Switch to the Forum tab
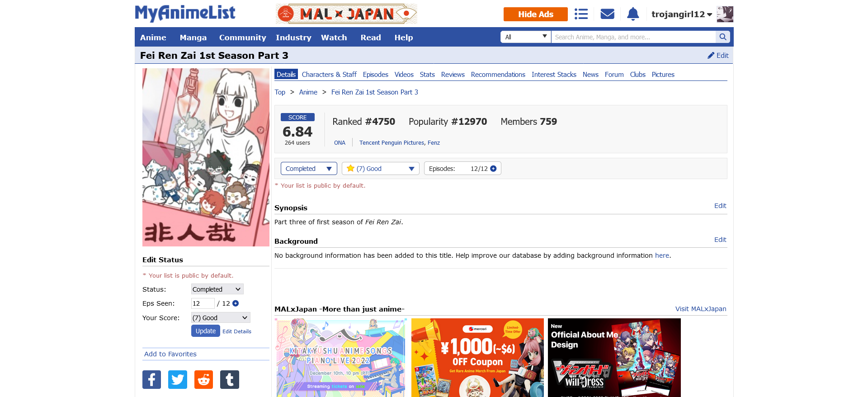This screenshot has height=397, width=868. click(614, 75)
